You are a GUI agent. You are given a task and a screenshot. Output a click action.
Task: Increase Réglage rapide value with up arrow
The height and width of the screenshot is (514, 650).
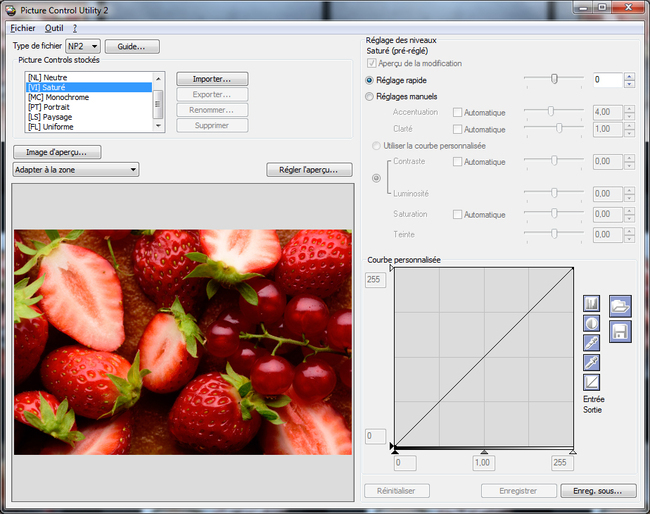coord(629,76)
